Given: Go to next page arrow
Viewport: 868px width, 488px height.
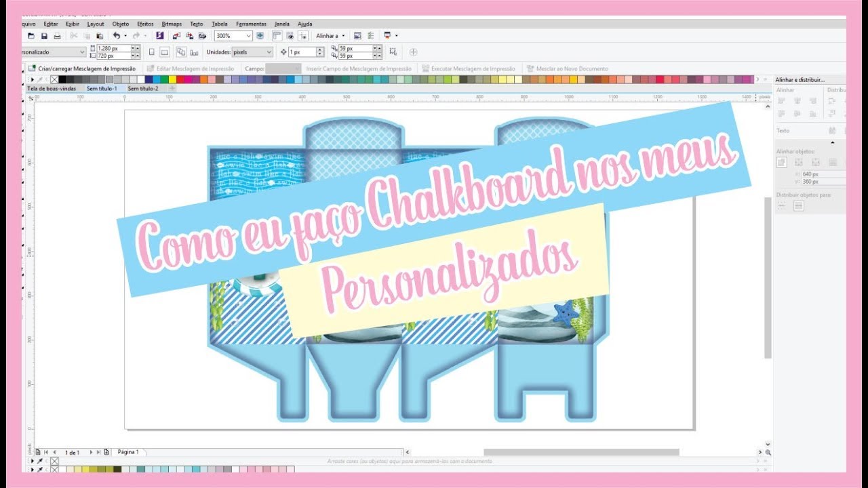Looking at the screenshot, I should click(x=91, y=452).
